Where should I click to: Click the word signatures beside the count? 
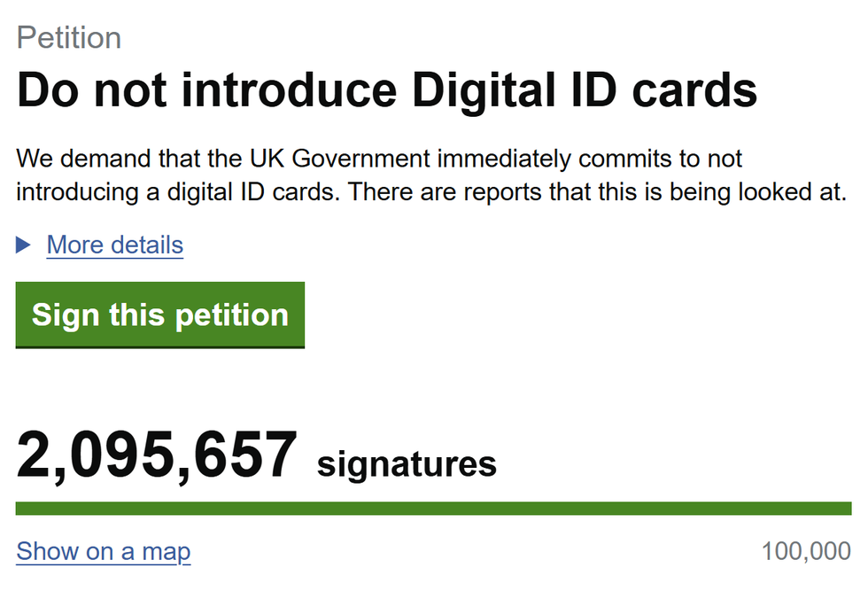coord(407,462)
